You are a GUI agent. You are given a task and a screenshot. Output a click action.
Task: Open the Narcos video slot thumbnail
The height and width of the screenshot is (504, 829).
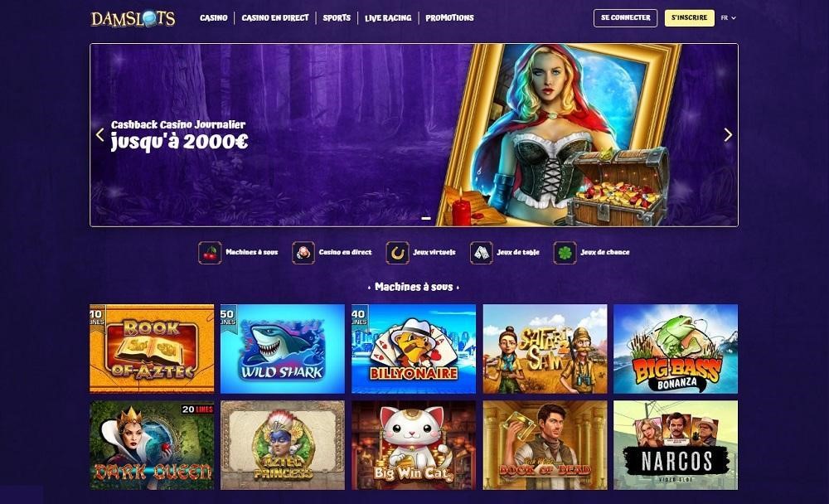pyautogui.click(x=676, y=445)
